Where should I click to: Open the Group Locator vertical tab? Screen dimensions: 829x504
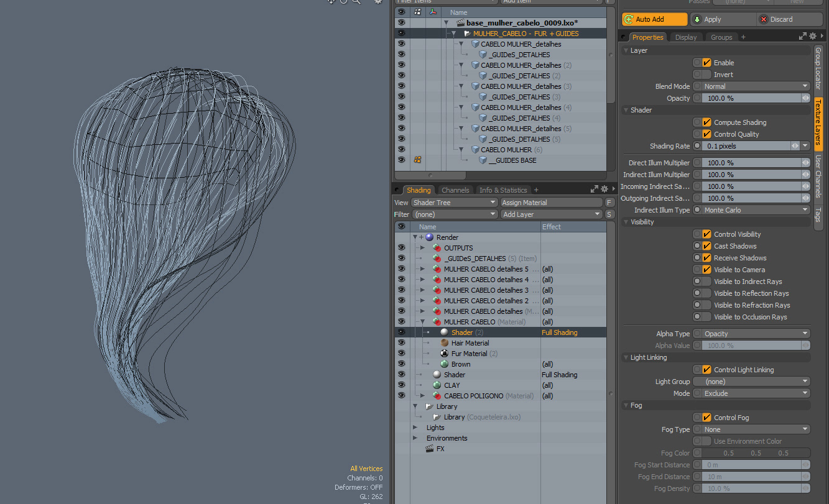(818, 68)
